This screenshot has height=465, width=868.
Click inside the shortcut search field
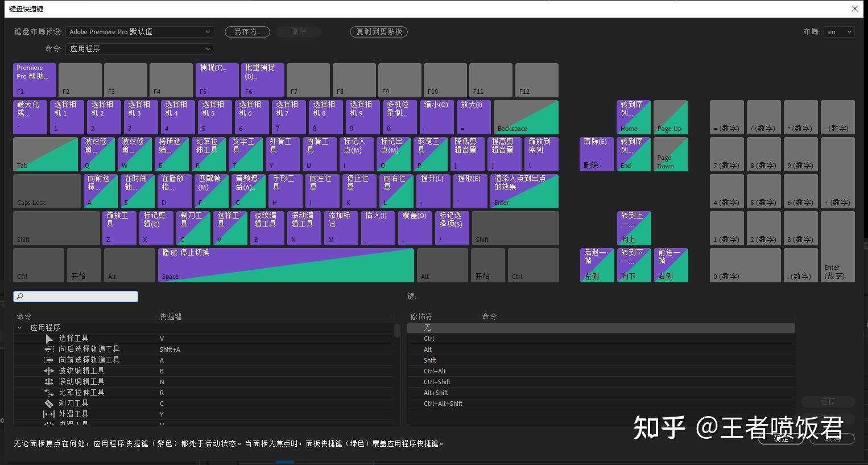click(76, 297)
